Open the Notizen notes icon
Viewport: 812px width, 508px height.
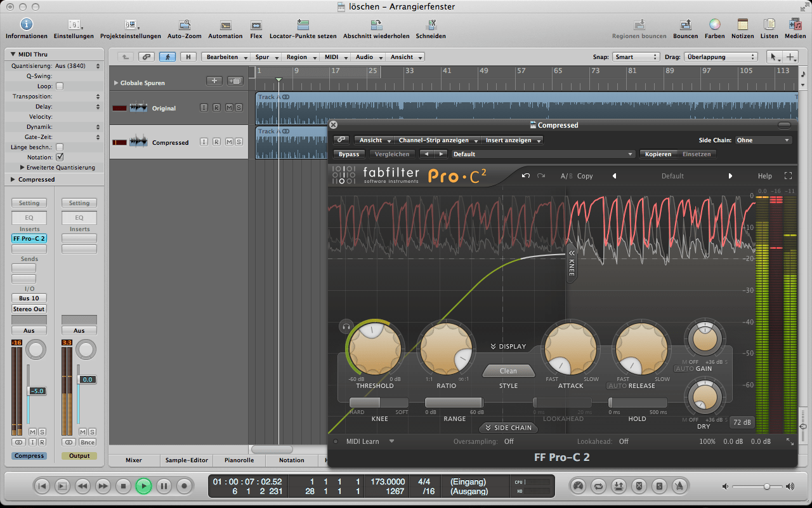pyautogui.click(x=742, y=25)
